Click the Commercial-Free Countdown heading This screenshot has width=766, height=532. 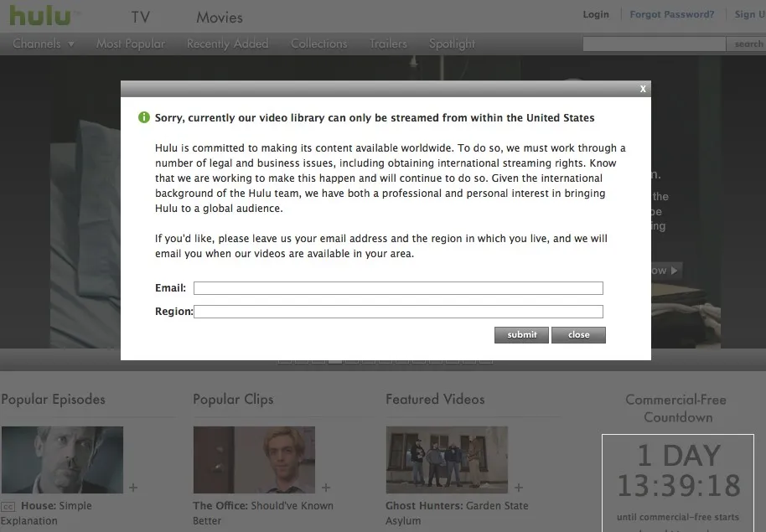point(677,408)
